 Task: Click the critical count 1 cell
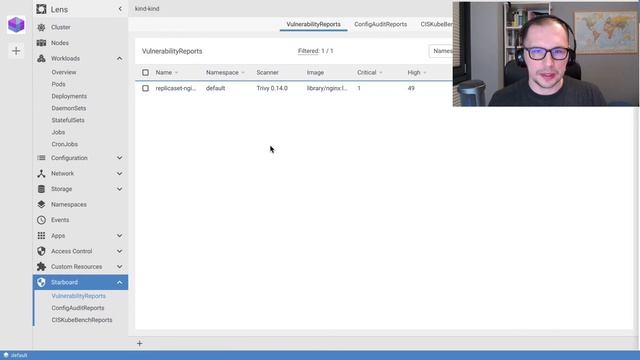359,88
